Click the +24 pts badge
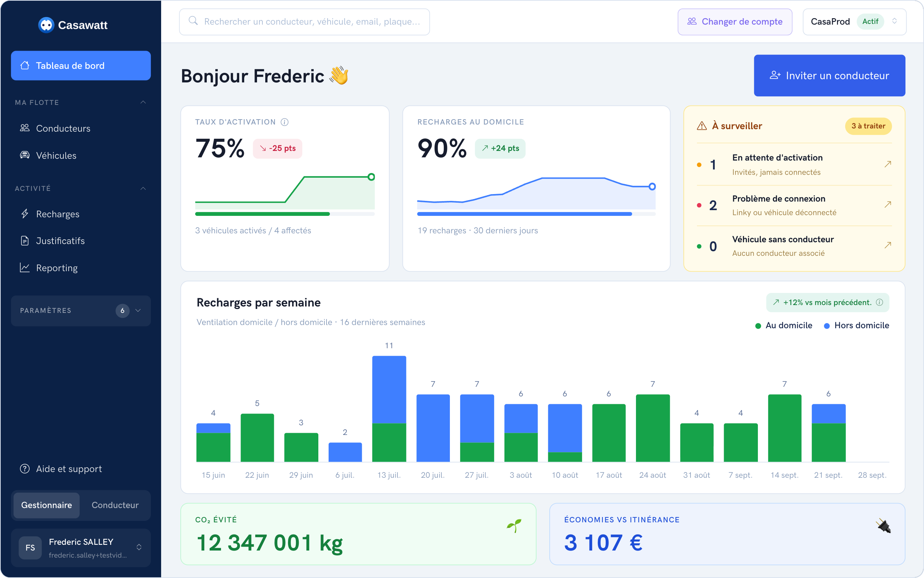 500,148
